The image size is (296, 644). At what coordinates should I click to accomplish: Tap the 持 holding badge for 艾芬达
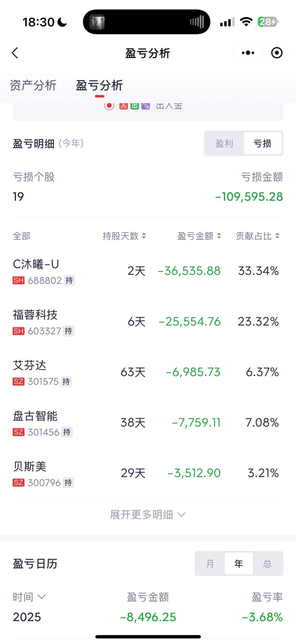click(x=66, y=382)
